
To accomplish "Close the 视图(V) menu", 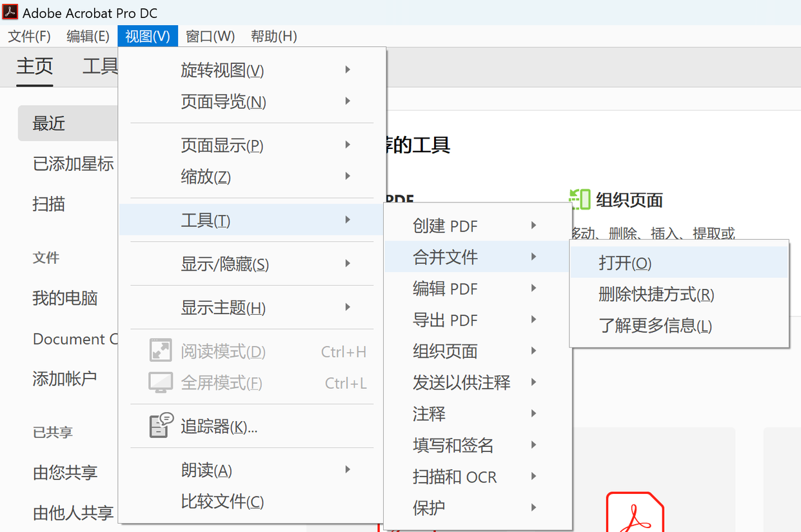I will [x=148, y=36].
